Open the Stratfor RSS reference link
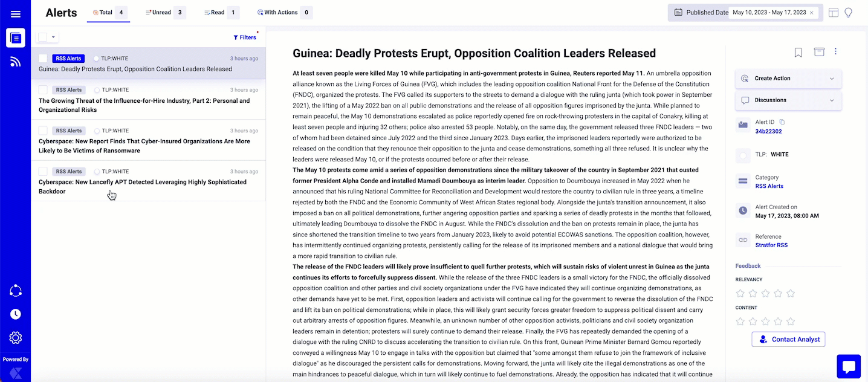This screenshot has height=382, width=868. pyautogui.click(x=771, y=245)
